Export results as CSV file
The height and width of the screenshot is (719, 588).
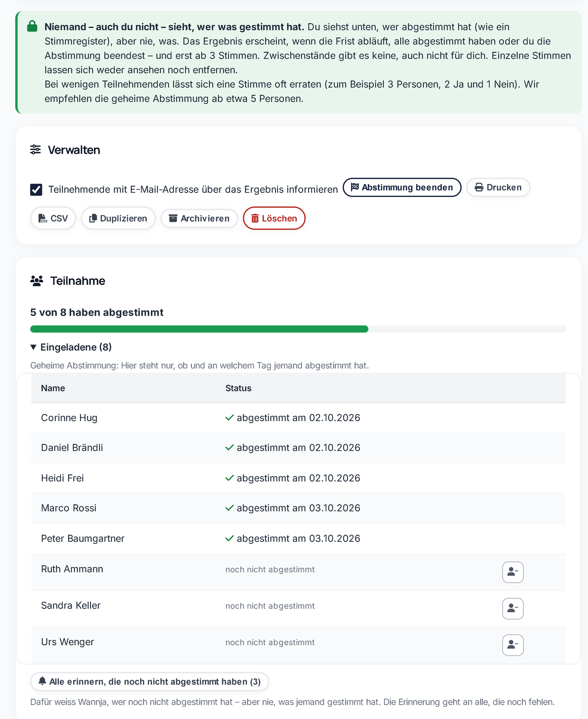coord(53,218)
